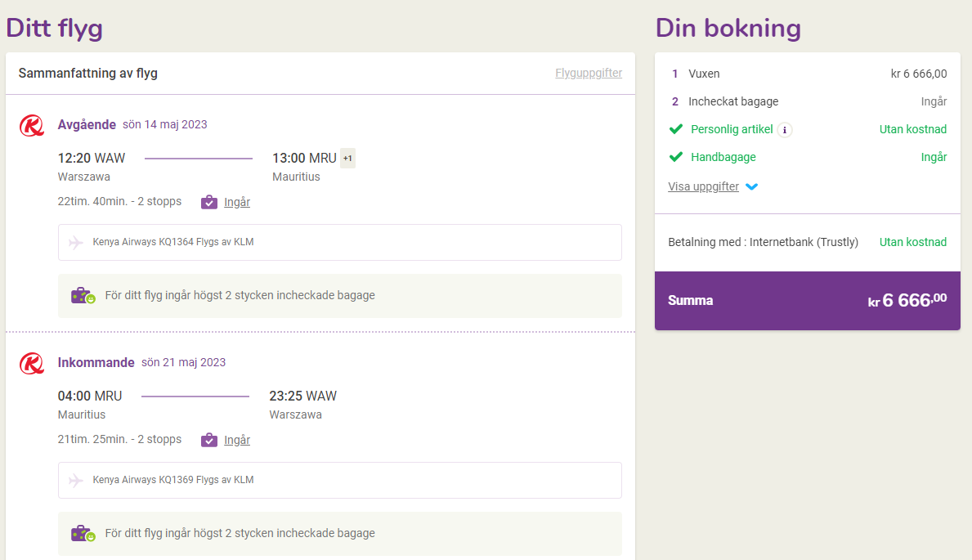972x560 pixels.
Task: Open the Flyguppgifter link
Action: point(589,74)
